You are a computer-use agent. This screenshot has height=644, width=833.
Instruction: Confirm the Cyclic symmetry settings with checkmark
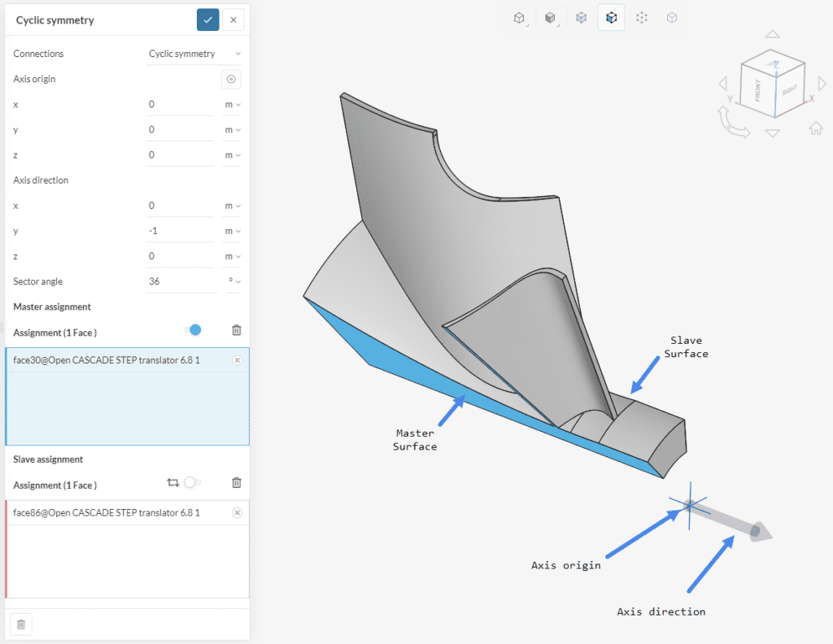coord(207,20)
